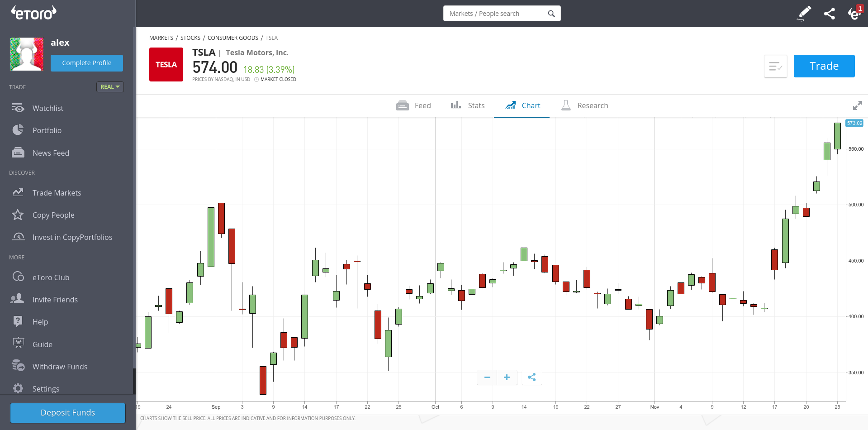Click the Invest in CopyPortfolios icon

19,237
